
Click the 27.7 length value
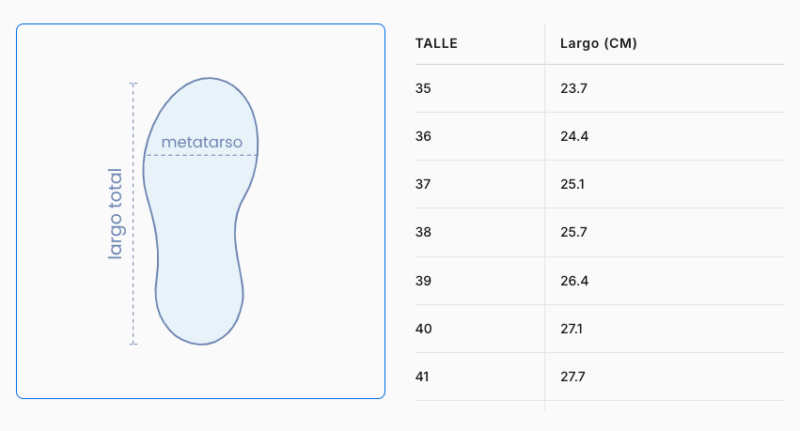(572, 376)
